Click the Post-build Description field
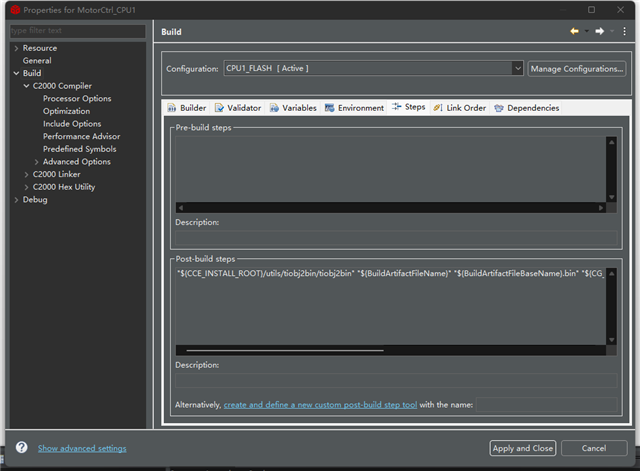 [396, 380]
